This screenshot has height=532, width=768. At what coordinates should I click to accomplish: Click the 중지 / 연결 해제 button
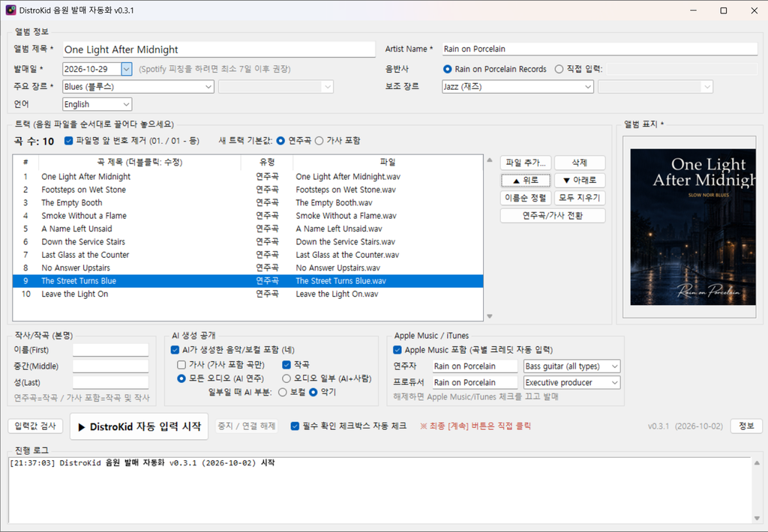[247, 426]
